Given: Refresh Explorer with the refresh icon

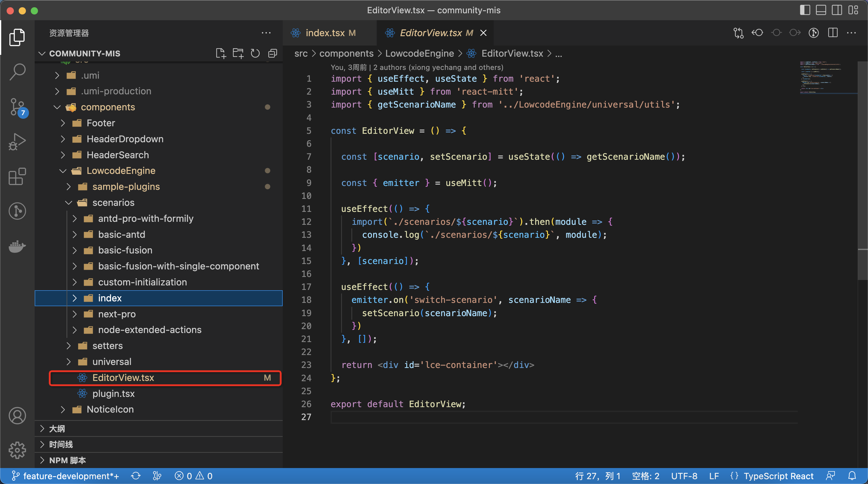Looking at the screenshot, I should click(255, 53).
